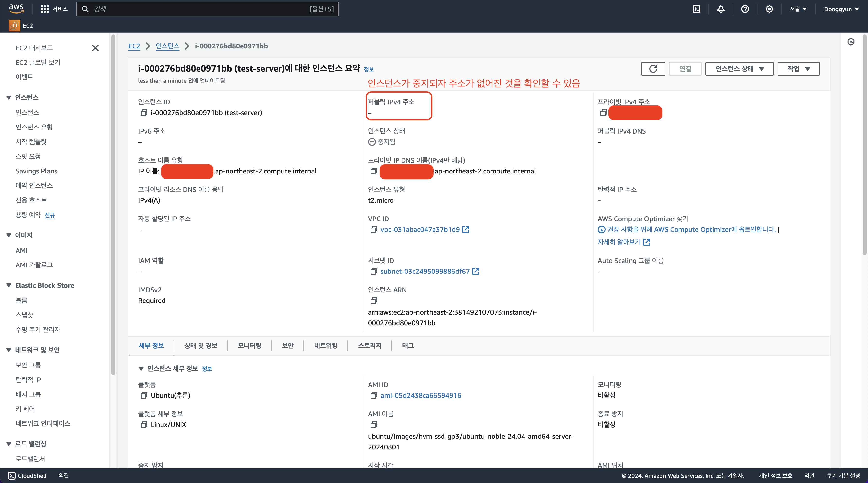Click the refresh instance button

653,69
